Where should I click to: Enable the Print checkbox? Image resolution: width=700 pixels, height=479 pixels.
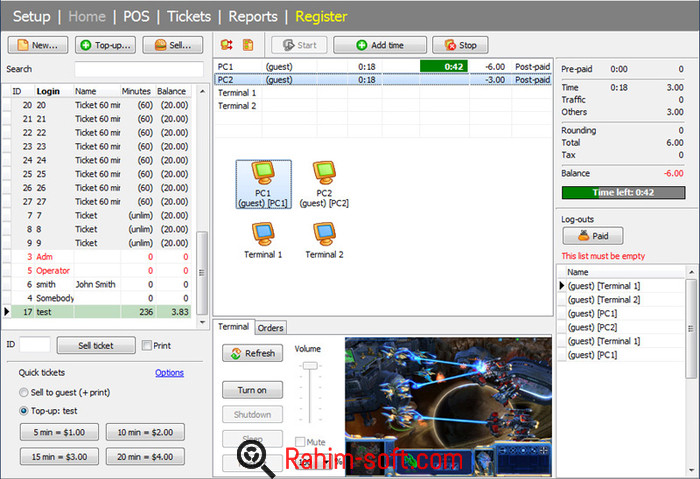tap(148, 346)
